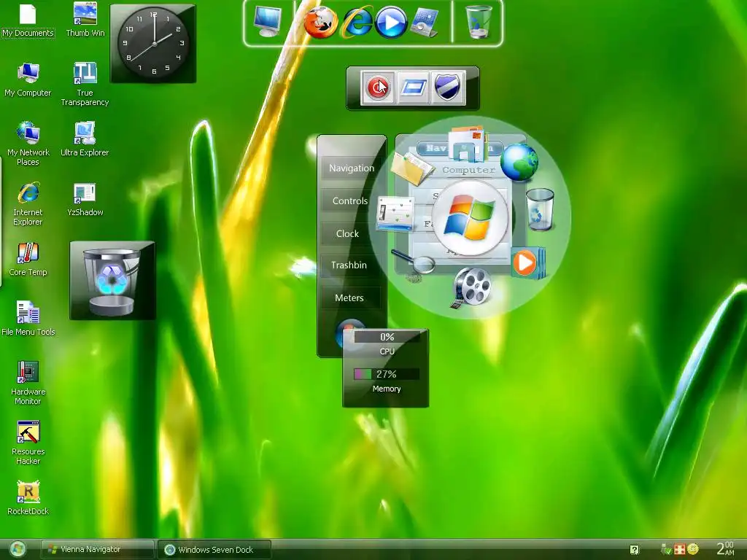Click the red square tray icon

click(x=680, y=550)
